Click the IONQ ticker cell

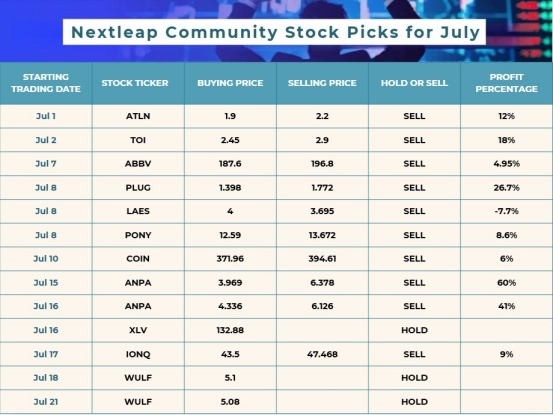coord(138,354)
